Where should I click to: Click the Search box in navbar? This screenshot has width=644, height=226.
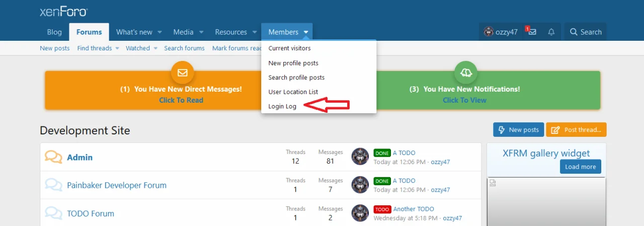click(585, 32)
